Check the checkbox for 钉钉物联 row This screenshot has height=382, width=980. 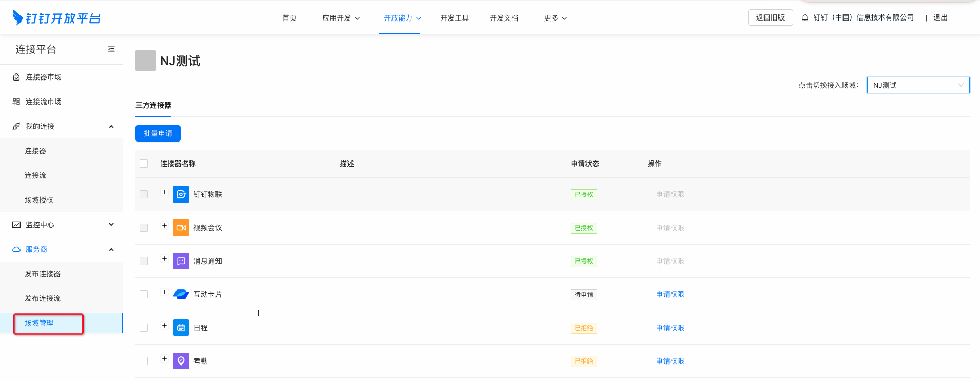point(144,194)
